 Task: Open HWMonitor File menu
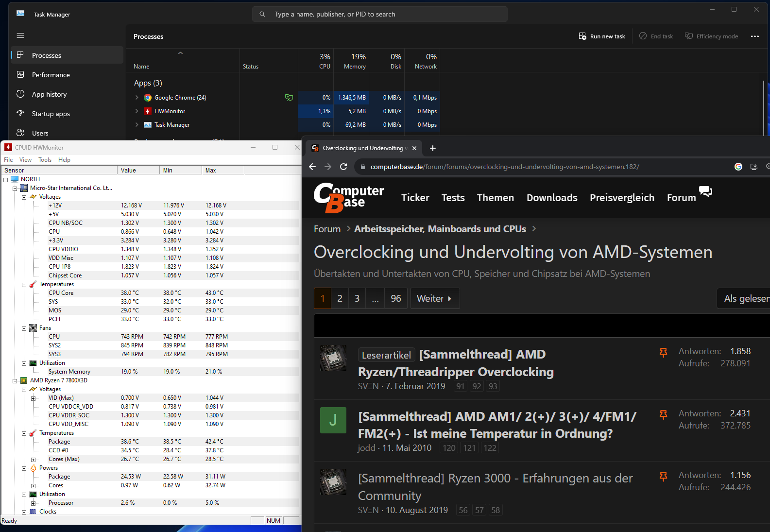8,160
